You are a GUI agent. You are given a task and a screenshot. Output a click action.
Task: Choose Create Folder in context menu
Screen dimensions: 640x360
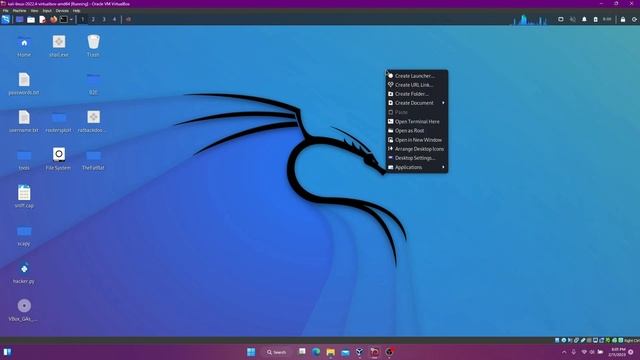pos(417,94)
